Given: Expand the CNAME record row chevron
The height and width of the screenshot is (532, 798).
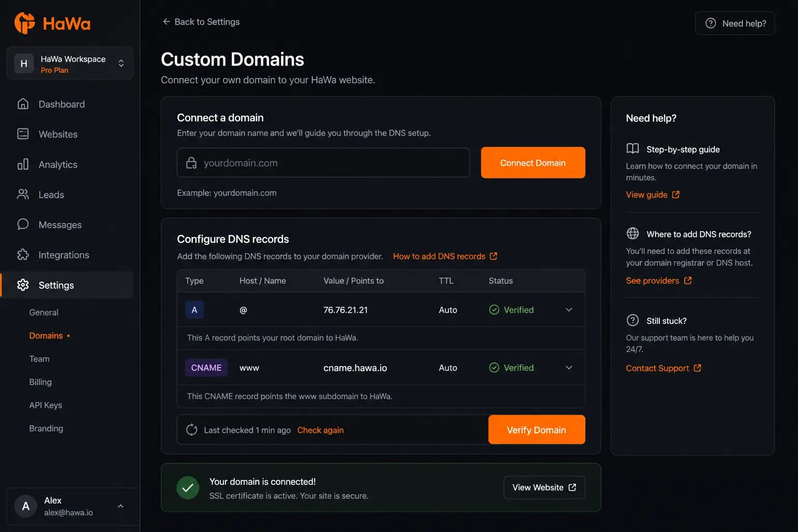Looking at the screenshot, I should [x=569, y=367].
